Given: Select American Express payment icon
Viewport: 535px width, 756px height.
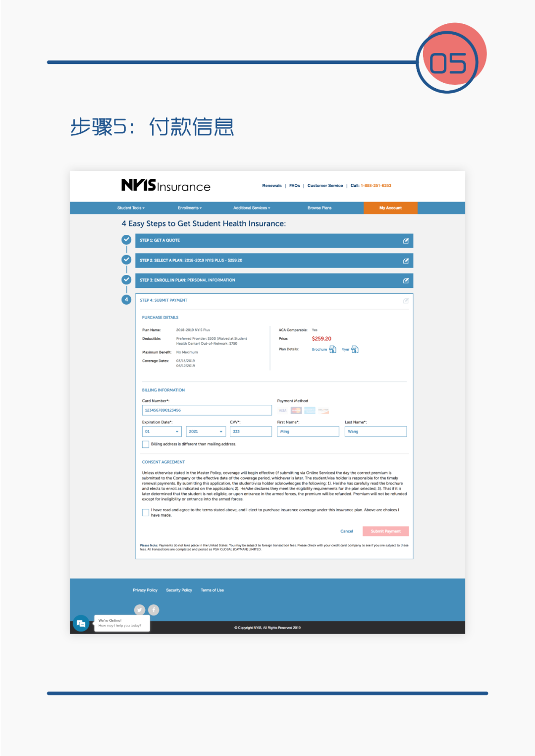Looking at the screenshot, I should point(310,410).
